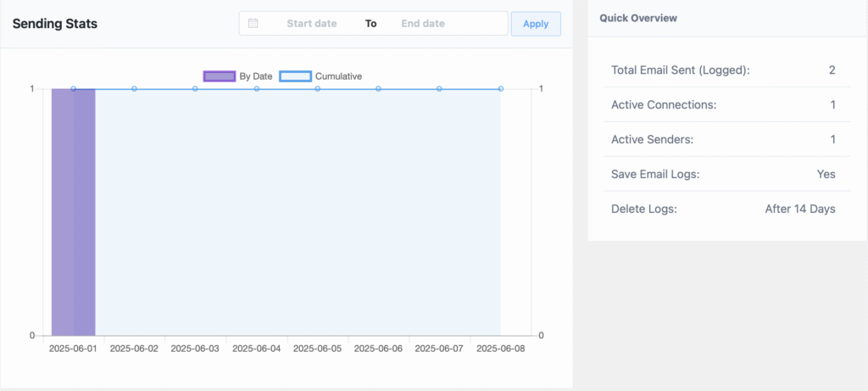The width and height of the screenshot is (868, 391).
Task: Click the cumulative data point for 2025-06-04
Action: coord(256,88)
